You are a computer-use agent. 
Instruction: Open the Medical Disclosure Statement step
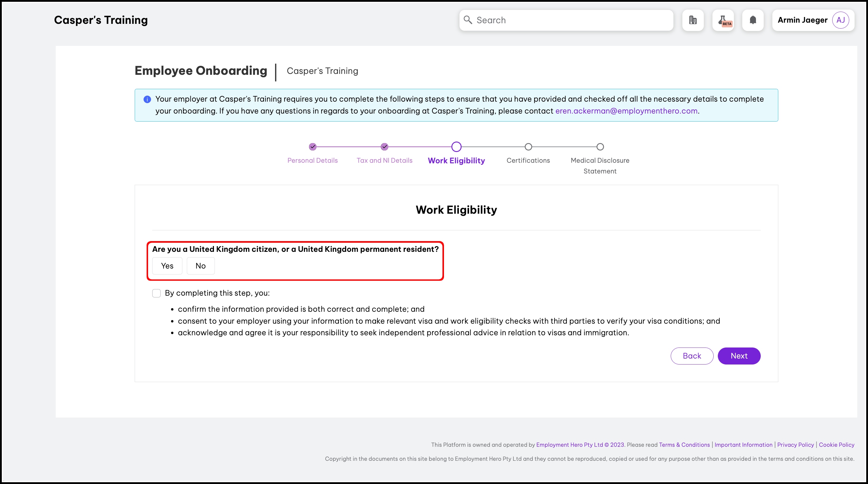point(600,165)
